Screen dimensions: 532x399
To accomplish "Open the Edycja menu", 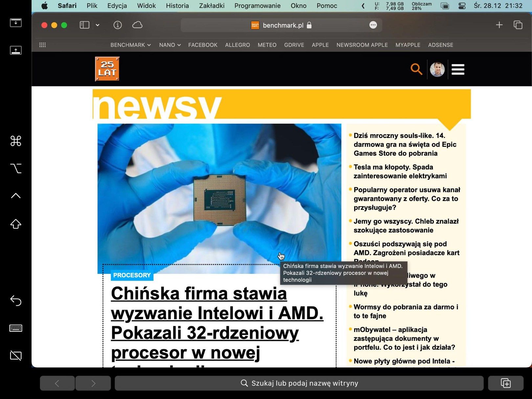I will [117, 6].
